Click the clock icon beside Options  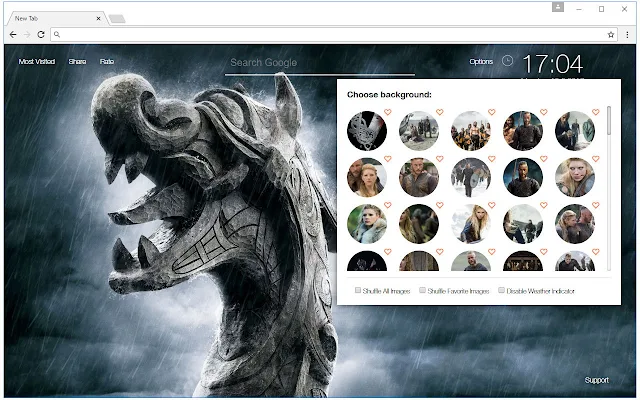tap(507, 61)
